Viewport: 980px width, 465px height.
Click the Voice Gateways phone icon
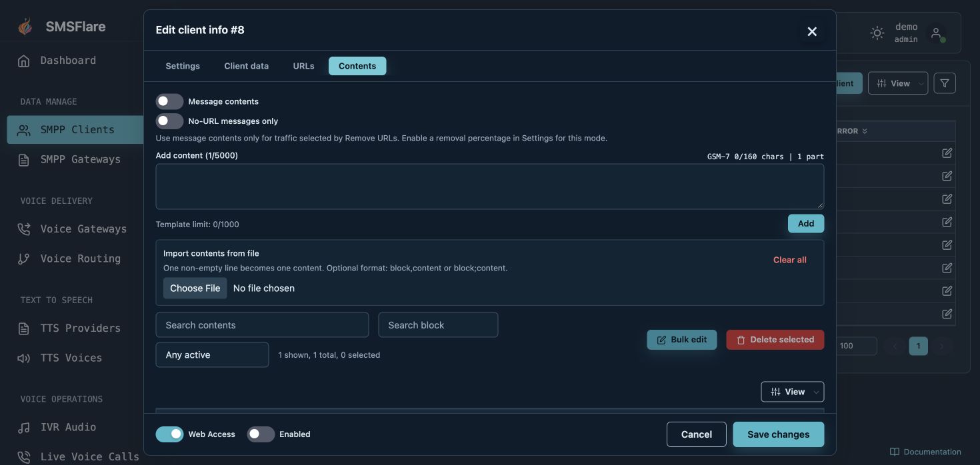click(x=23, y=229)
